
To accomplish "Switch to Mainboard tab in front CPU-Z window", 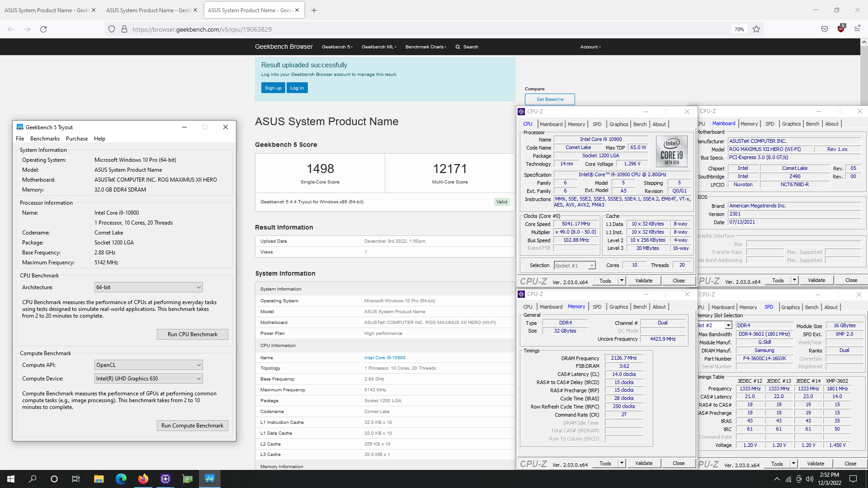I will 551,124.
